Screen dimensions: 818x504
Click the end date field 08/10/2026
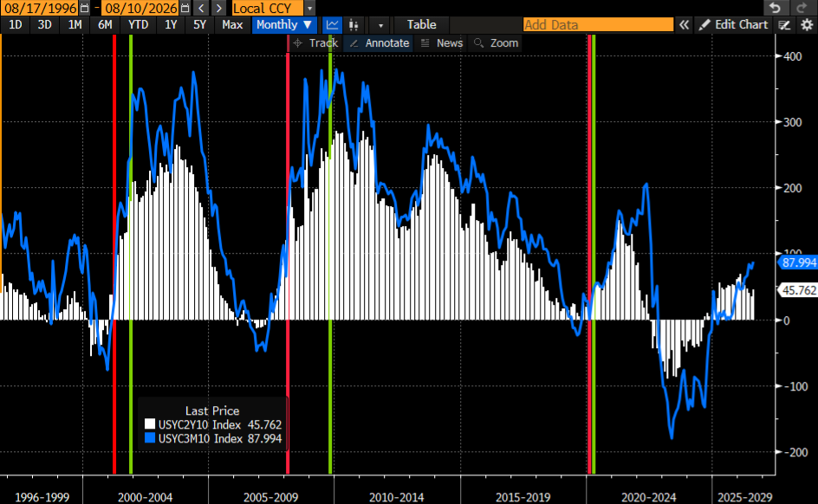click(141, 9)
